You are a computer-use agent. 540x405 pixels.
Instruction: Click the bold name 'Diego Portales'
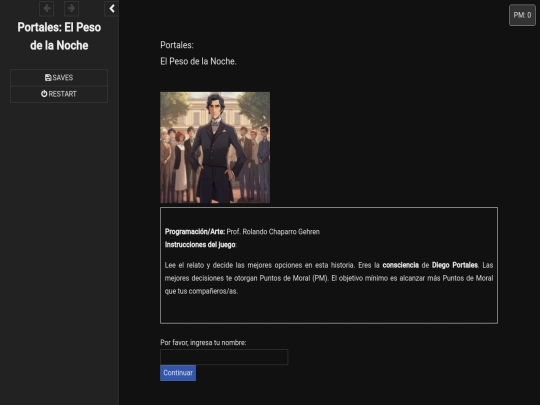coord(455,265)
